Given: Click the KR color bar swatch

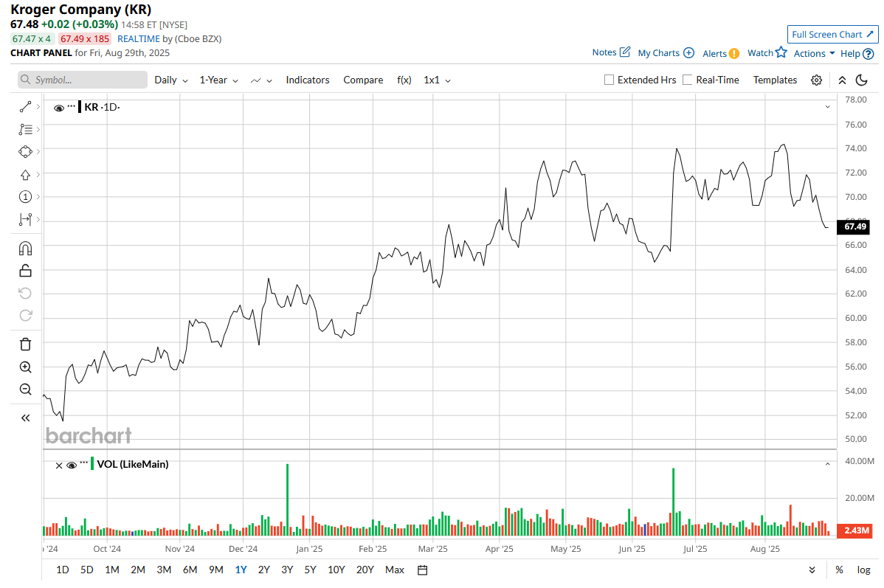Looking at the screenshot, I should (80, 106).
